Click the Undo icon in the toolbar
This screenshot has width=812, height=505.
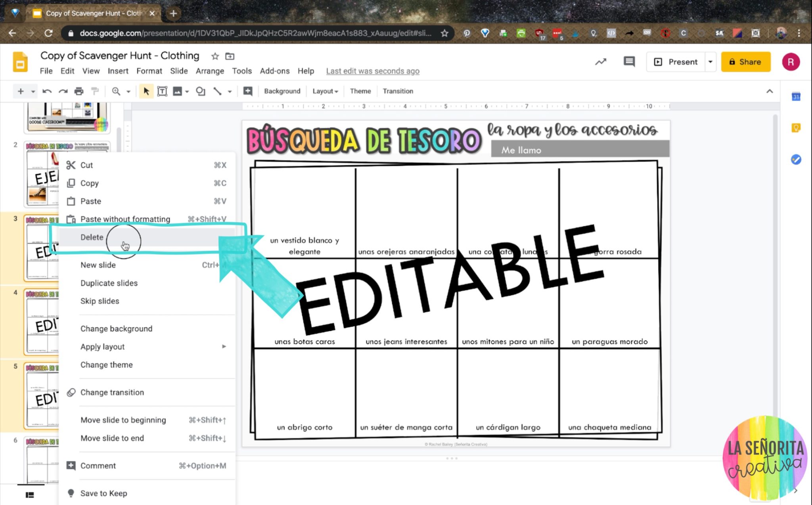tap(47, 91)
